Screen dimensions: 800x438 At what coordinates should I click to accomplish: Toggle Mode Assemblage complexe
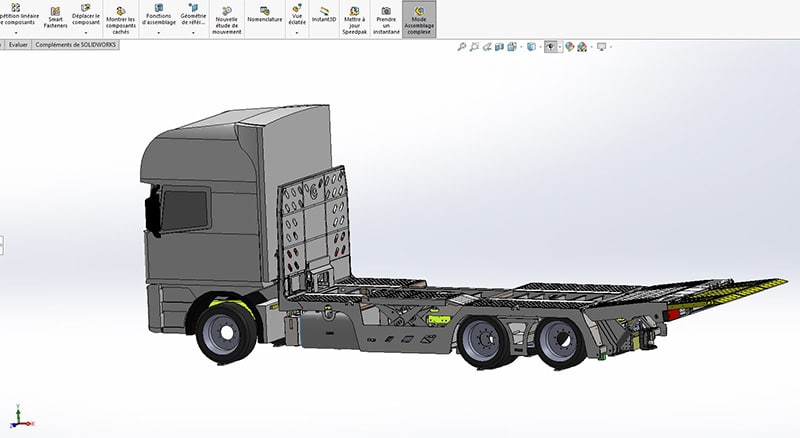pos(419,20)
